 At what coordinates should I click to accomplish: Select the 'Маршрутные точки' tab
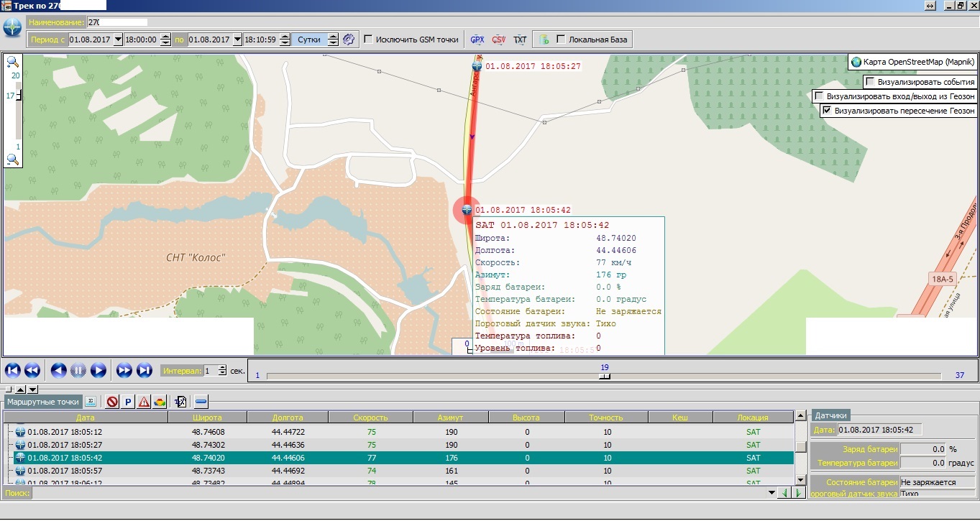[43, 402]
